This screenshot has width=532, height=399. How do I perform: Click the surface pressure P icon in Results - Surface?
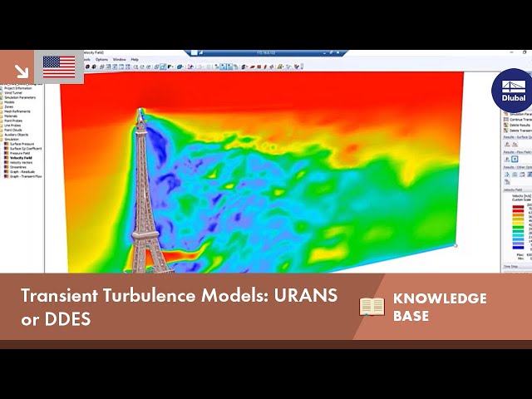(507, 144)
